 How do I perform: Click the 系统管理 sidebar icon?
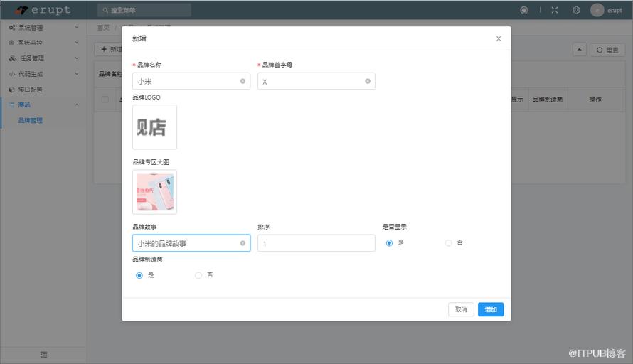click(x=11, y=28)
